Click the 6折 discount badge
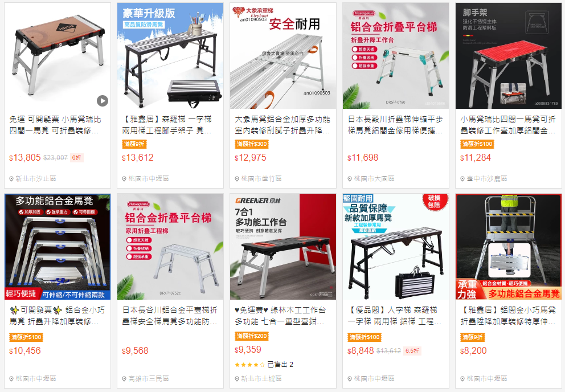Screen dimensions: 565x392 [77, 158]
